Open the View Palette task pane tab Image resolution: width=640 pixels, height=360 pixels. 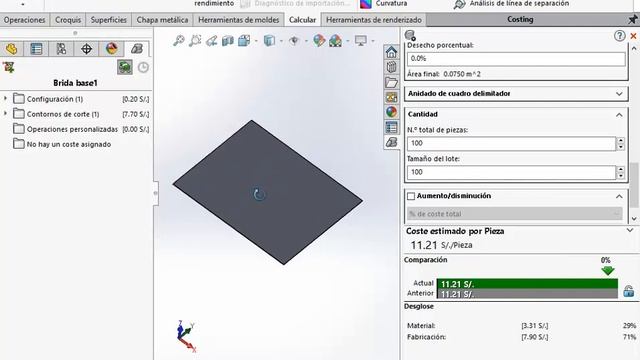point(391,97)
